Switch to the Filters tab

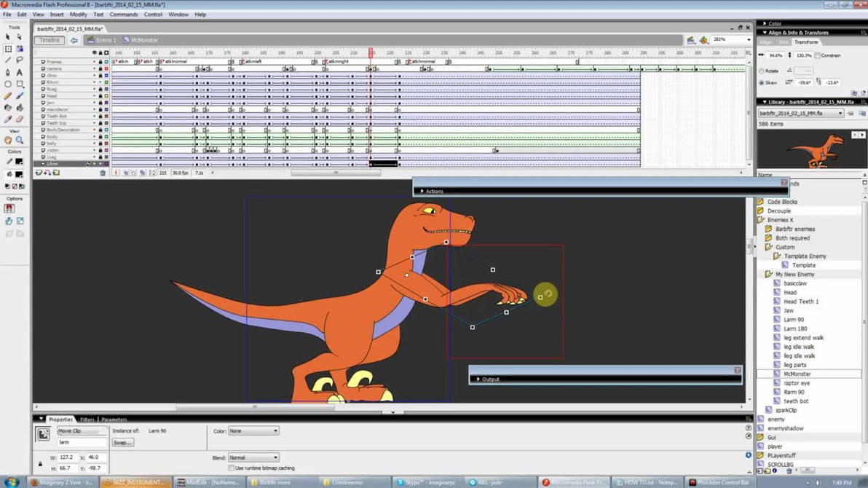[87, 420]
